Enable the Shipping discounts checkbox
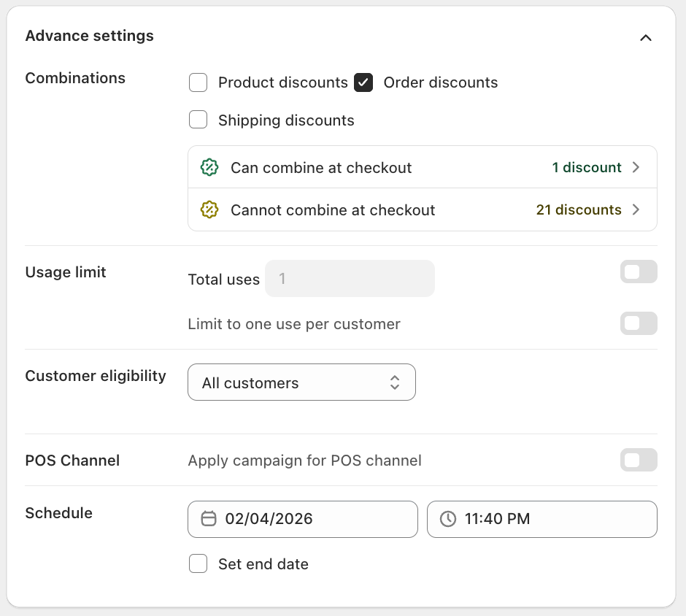686x616 pixels. click(x=199, y=120)
